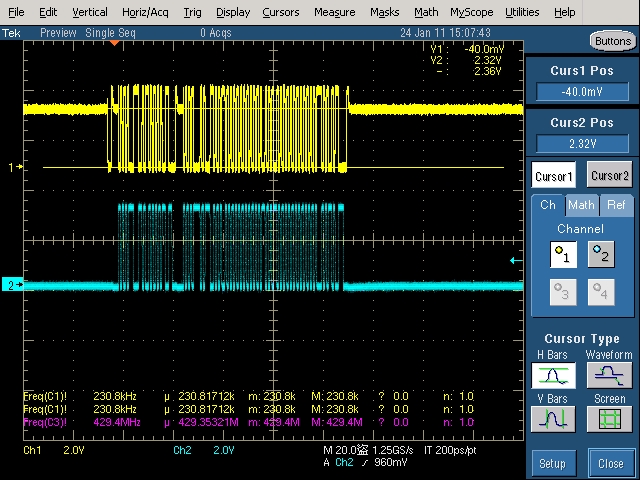Screen dimensions: 640x480
Task: Click channel 2 ground reference marker
Action: [13, 284]
